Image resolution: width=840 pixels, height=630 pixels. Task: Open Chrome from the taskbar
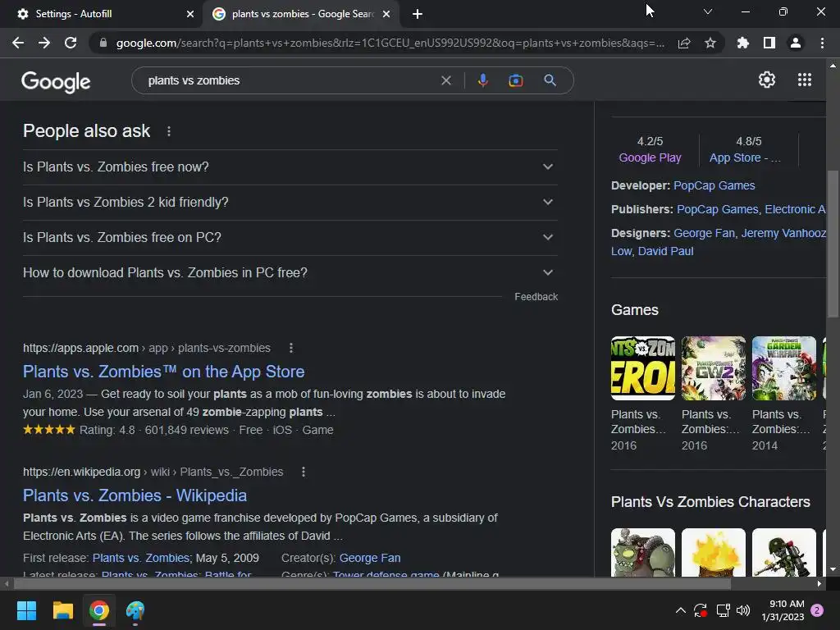pyautogui.click(x=98, y=610)
